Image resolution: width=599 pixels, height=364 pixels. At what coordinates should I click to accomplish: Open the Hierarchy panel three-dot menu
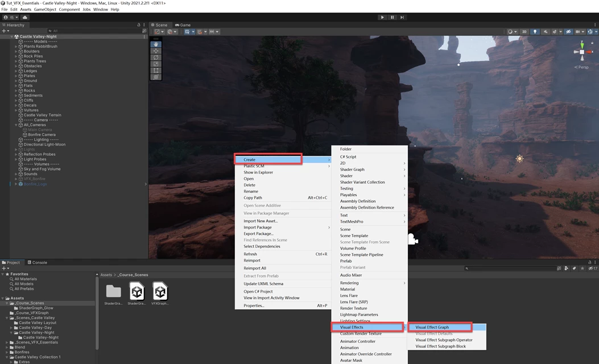(144, 25)
